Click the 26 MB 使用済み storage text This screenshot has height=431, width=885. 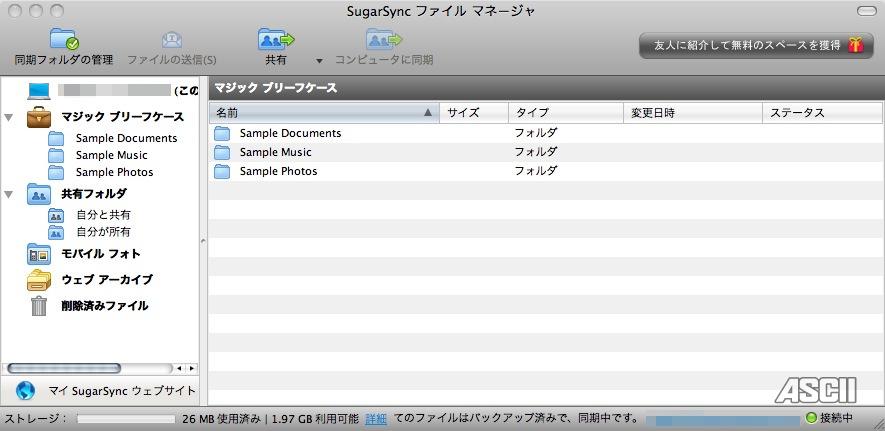click(221, 419)
